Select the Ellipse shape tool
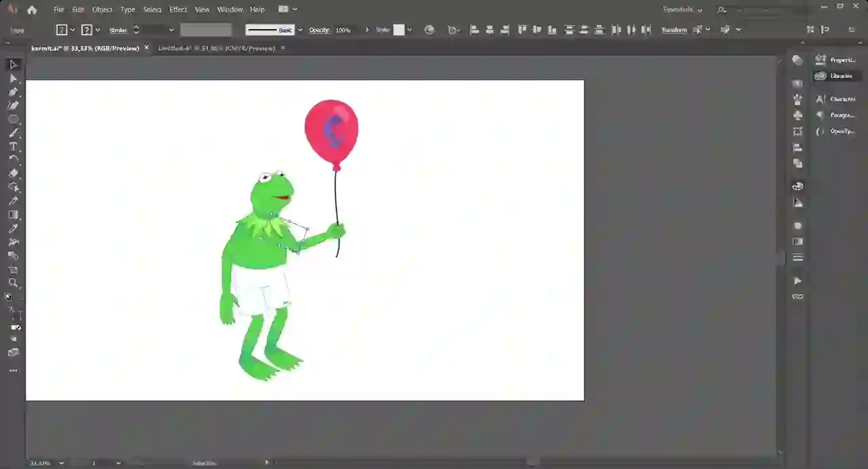The height and width of the screenshot is (469, 868). pyautogui.click(x=13, y=119)
